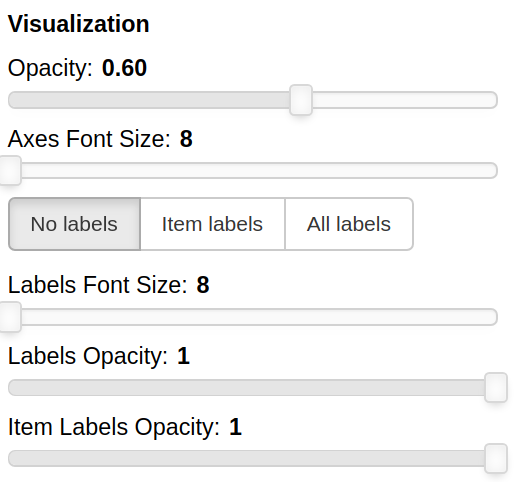Click the Item Labels Opacity slider handle
Screen dimensions: 526x482
coord(496,458)
